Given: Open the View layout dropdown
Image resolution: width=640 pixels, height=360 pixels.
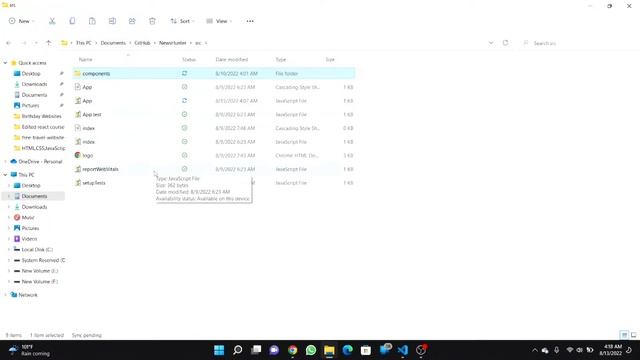Looking at the screenshot, I should (219, 21).
